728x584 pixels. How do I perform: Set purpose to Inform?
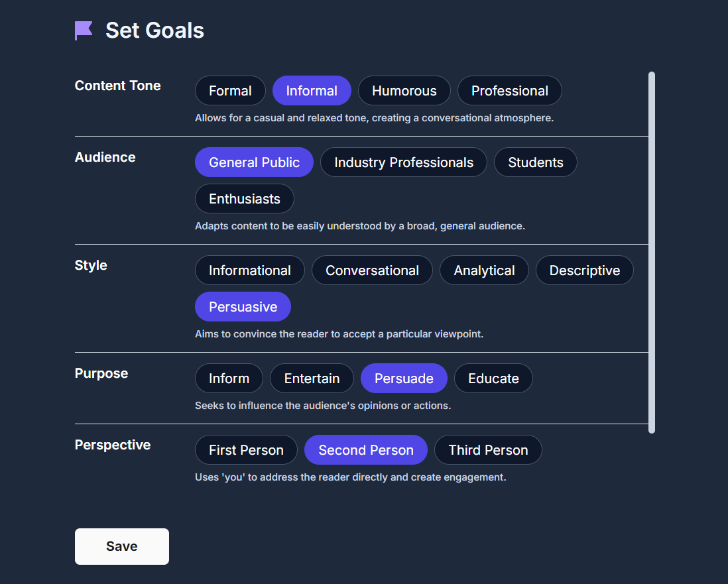coord(229,379)
